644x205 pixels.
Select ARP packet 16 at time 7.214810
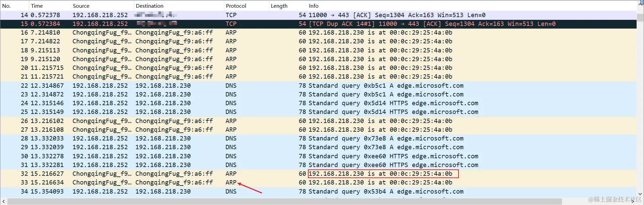click(318, 33)
